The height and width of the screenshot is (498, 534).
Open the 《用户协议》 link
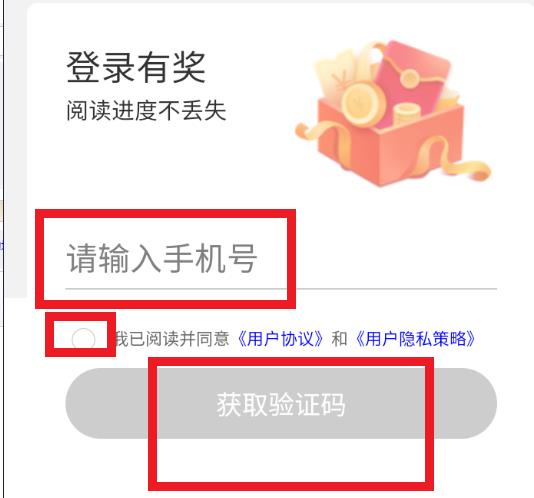[x=280, y=339]
